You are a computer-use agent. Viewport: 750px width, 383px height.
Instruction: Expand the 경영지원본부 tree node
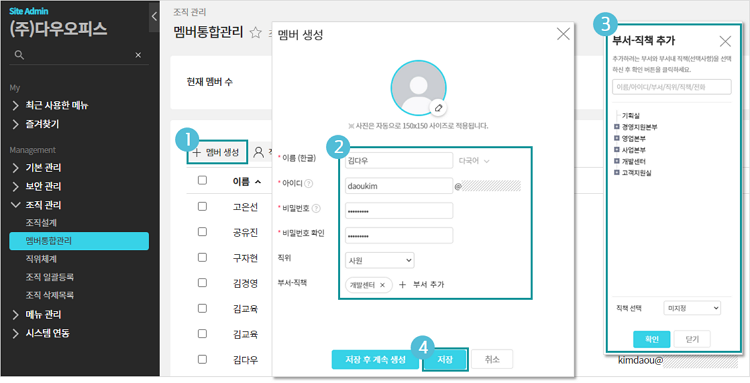[x=617, y=127]
